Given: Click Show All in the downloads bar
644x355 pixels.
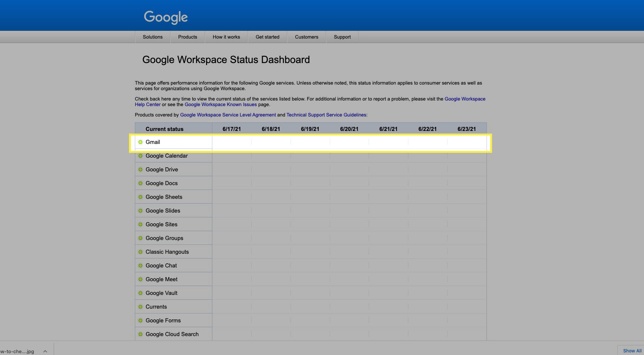Looking at the screenshot, I should click(632, 351).
